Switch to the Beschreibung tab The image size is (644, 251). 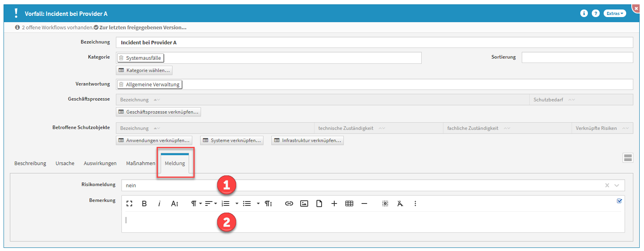click(30, 163)
